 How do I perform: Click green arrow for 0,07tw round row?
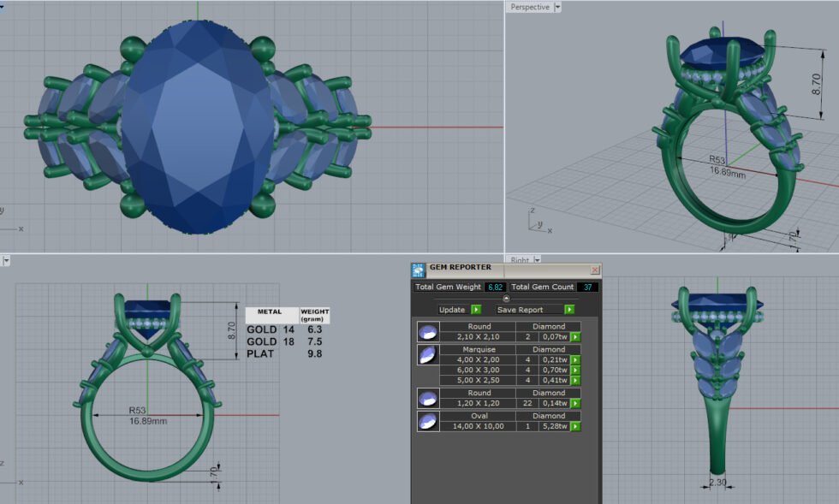pyautogui.click(x=575, y=337)
